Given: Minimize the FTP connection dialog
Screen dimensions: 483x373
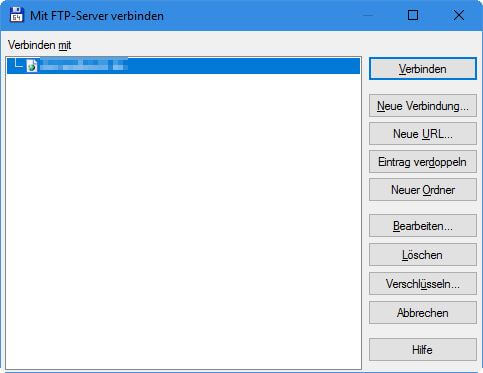Looking at the screenshot, I should 368,15.
